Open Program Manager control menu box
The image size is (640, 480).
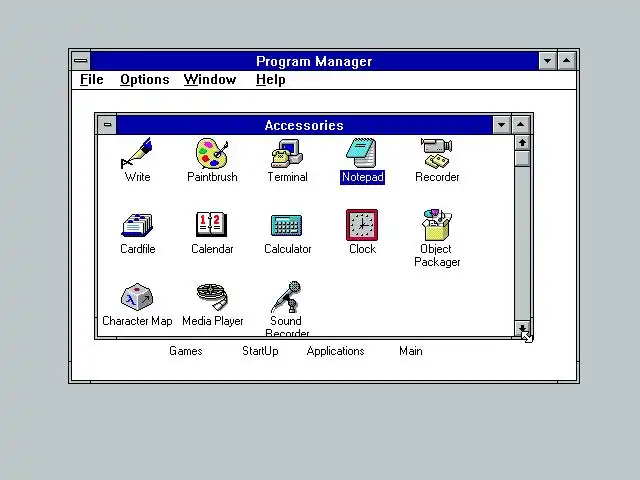tap(81, 61)
